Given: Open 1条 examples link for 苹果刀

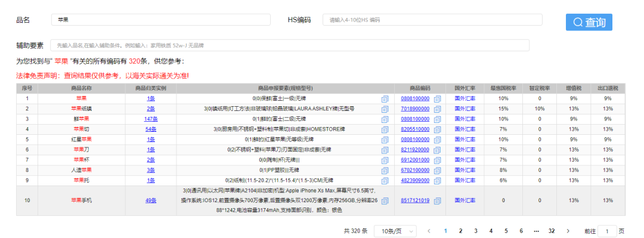Looking at the screenshot, I should [151, 150].
